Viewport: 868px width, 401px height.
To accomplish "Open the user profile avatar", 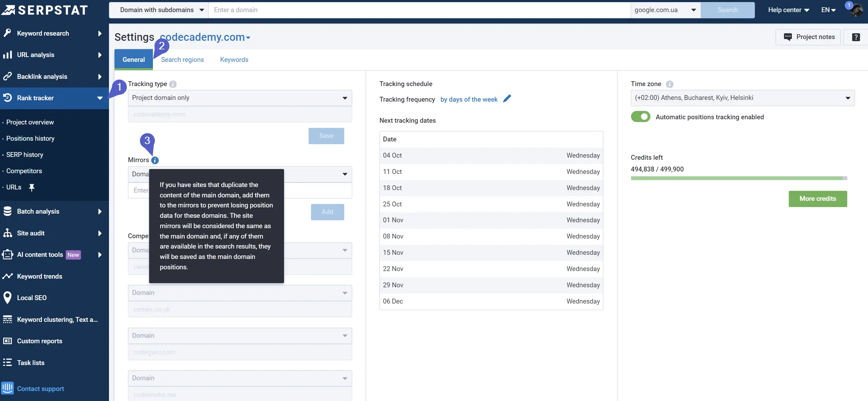I will (x=857, y=10).
